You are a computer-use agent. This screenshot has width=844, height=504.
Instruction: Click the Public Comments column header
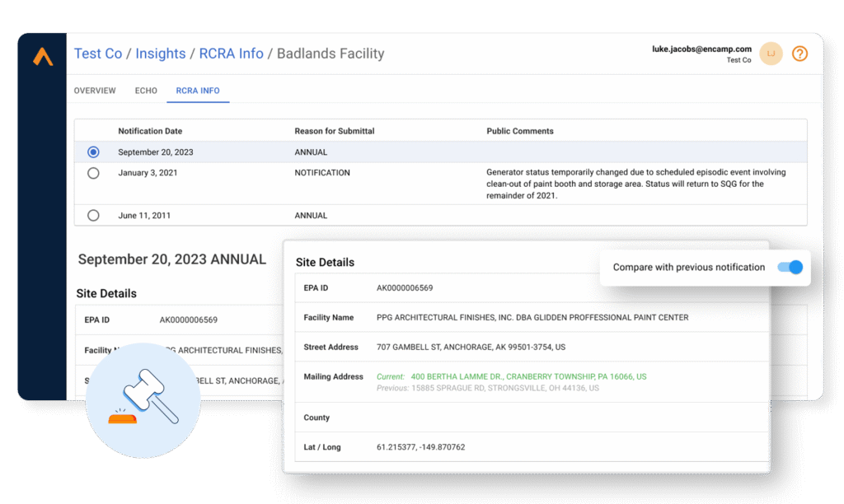click(x=520, y=131)
